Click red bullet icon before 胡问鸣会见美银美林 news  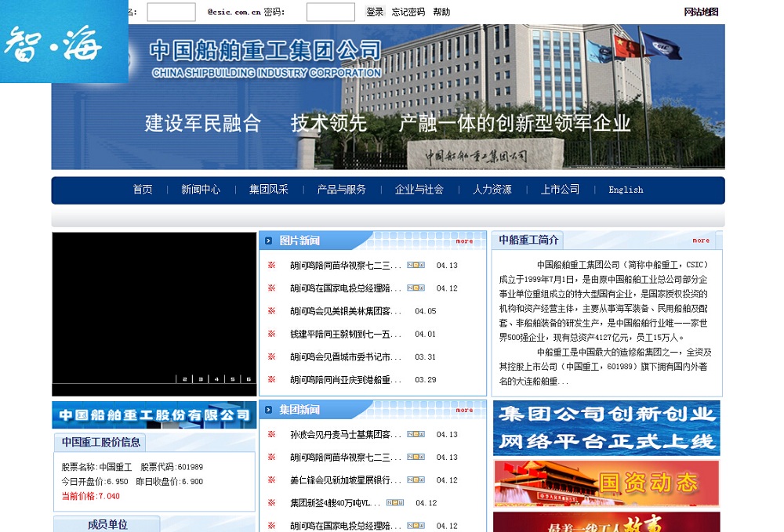(271, 311)
